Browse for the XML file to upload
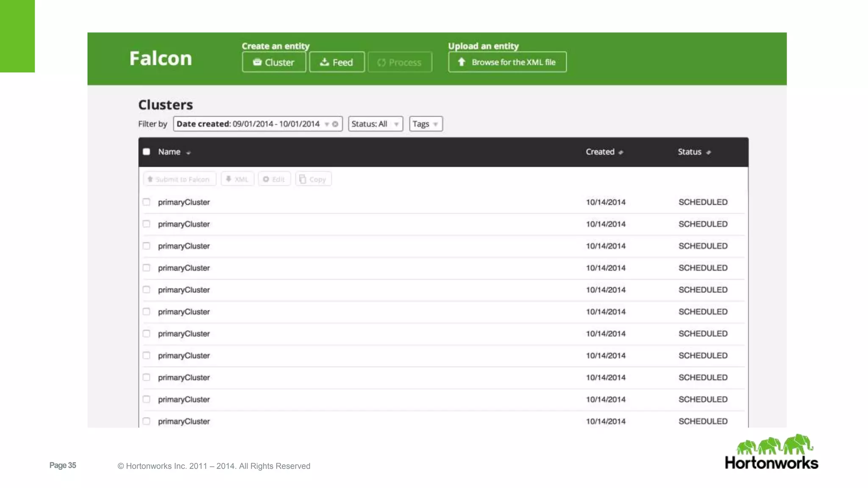 pos(507,62)
